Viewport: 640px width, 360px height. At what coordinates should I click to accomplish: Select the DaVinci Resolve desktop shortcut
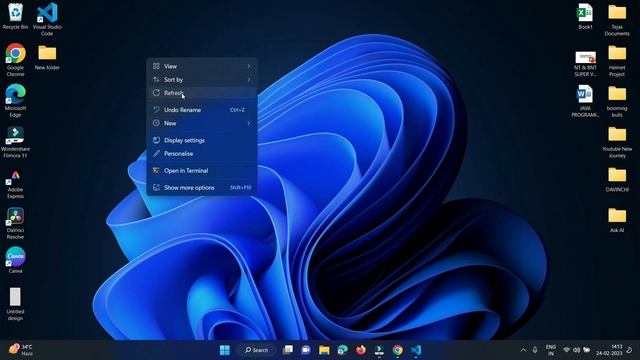tap(15, 223)
